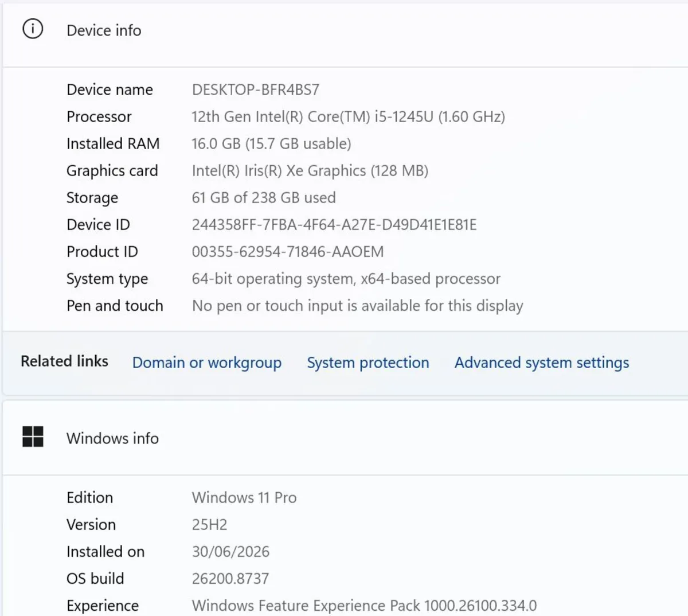This screenshot has width=688, height=616.
Task: Click the Device ID value 244358FF-7FBA
Action: pyautogui.click(x=334, y=224)
